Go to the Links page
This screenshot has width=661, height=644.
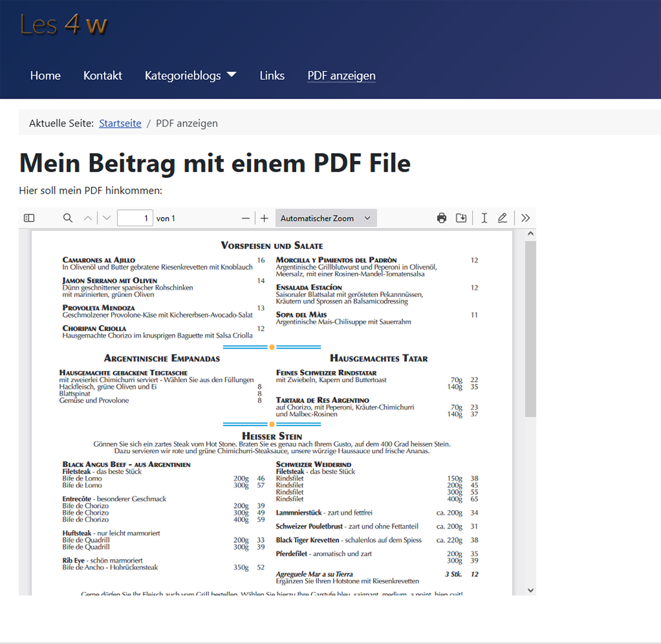(x=272, y=75)
